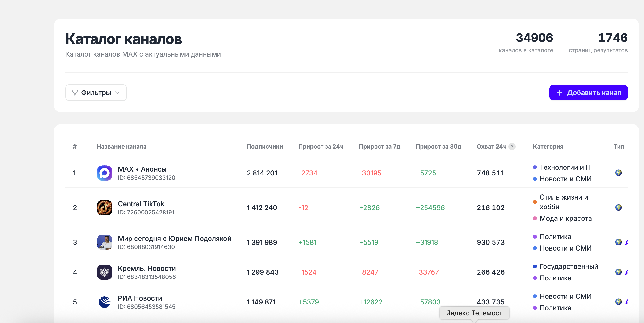
Task: Click the Охват 24ч help question icon
Action: pos(512,146)
